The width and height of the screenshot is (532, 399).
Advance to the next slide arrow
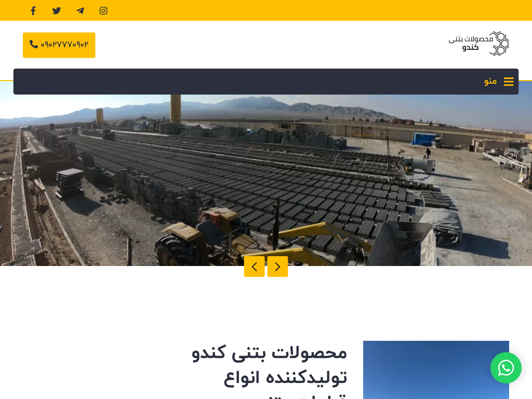[x=277, y=267]
